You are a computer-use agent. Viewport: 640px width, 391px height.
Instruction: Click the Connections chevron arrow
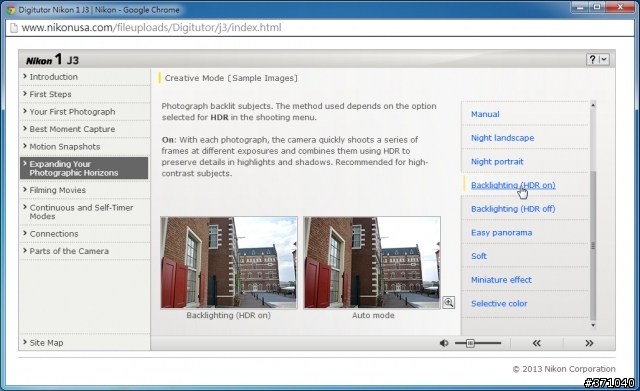coord(25,233)
